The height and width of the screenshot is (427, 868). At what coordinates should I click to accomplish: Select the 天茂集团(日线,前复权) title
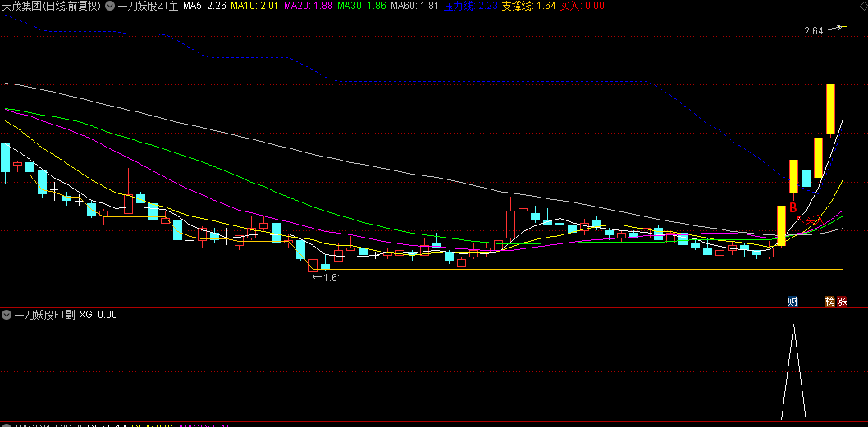pyautogui.click(x=52, y=6)
